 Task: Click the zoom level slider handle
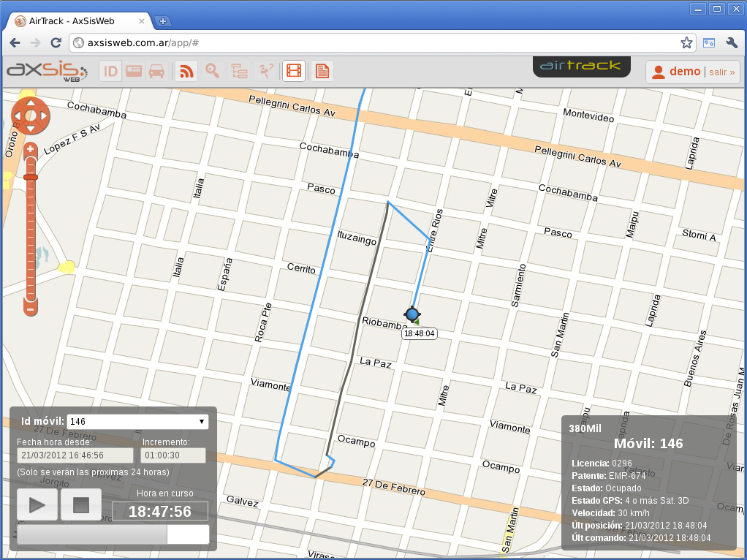31,178
